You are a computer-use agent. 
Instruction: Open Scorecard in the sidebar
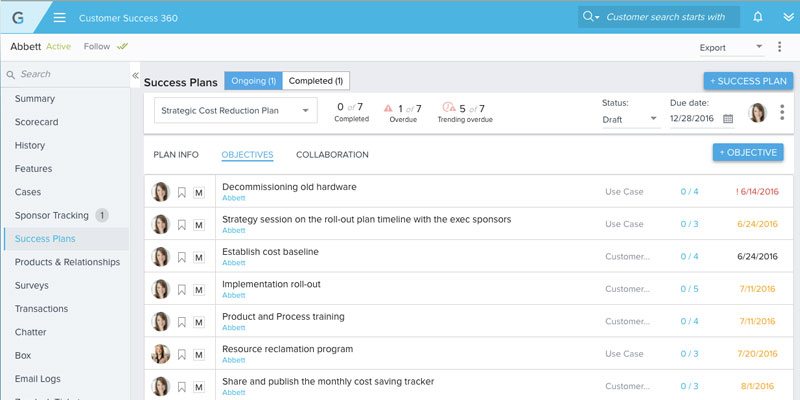(x=36, y=122)
